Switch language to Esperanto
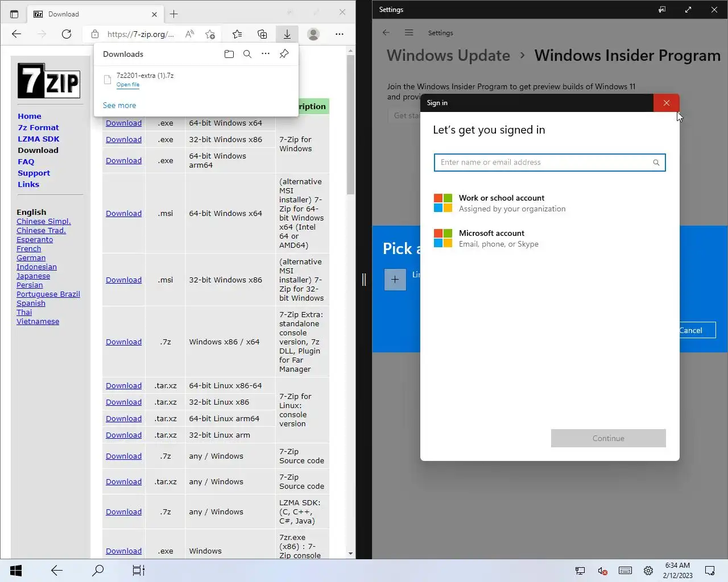728x582 pixels. click(x=35, y=239)
